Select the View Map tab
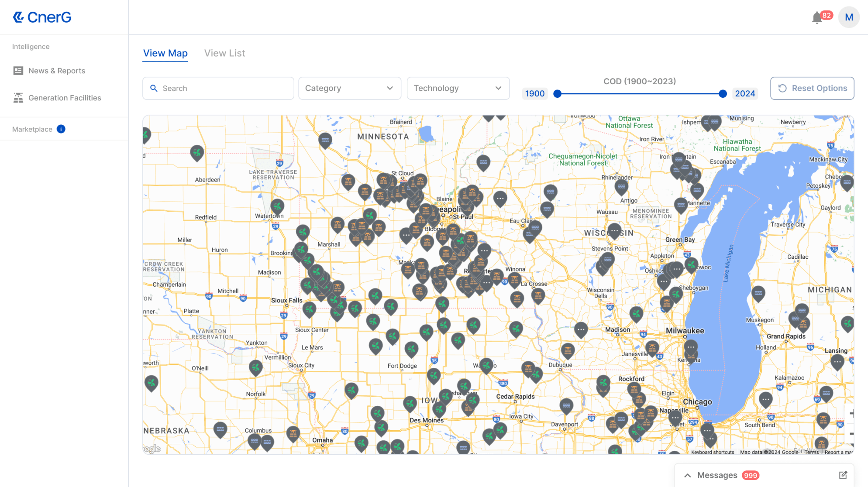868x487 pixels. point(165,53)
